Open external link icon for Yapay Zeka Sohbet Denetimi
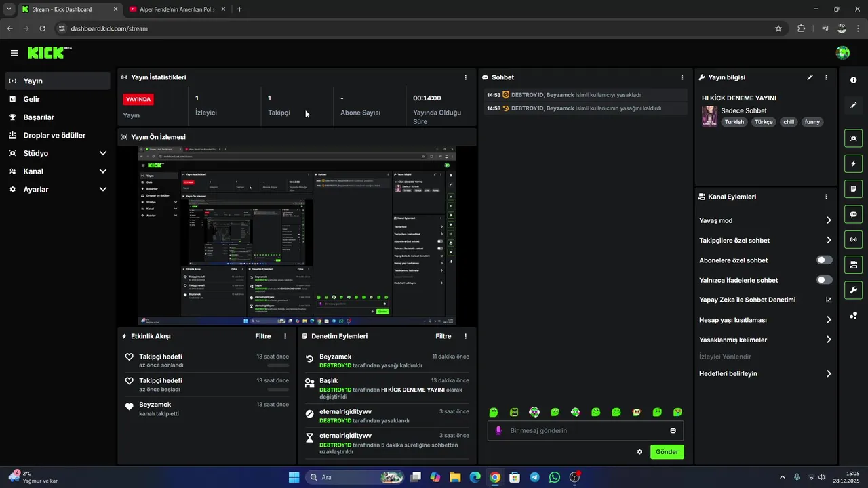This screenshot has width=868, height=488. point(829,300)
